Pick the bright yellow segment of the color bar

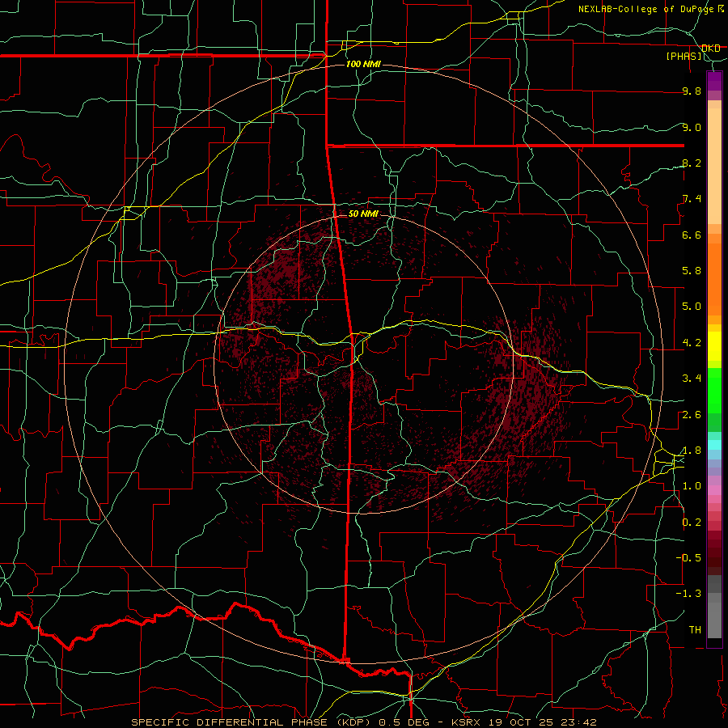pos(714,346)
